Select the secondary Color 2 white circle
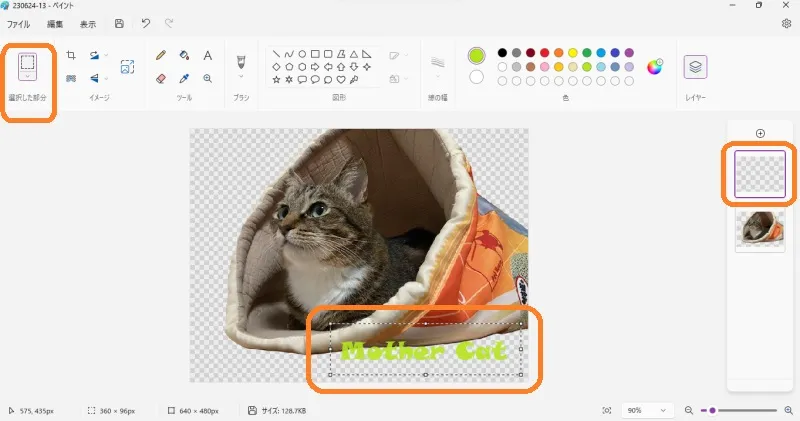 pyautogui.click(x=477, y=77)
